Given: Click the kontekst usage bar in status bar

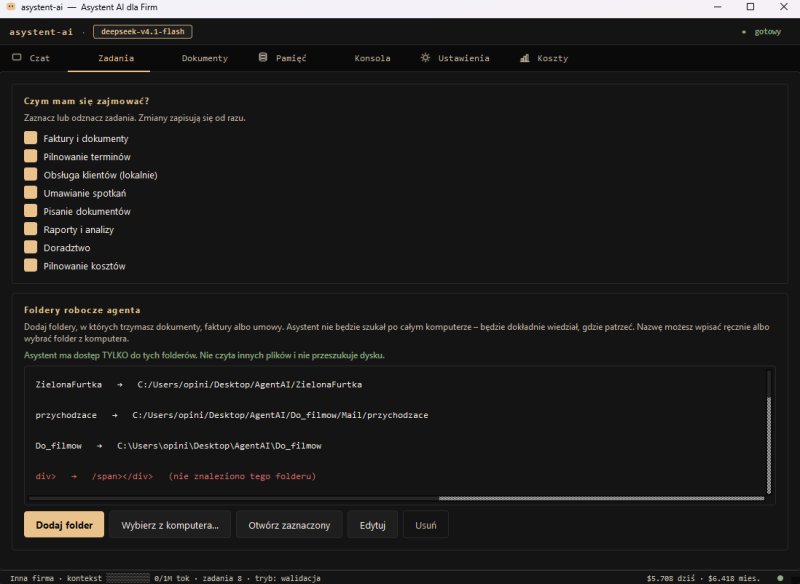Looking at the screenshot, I should point(128,578).
